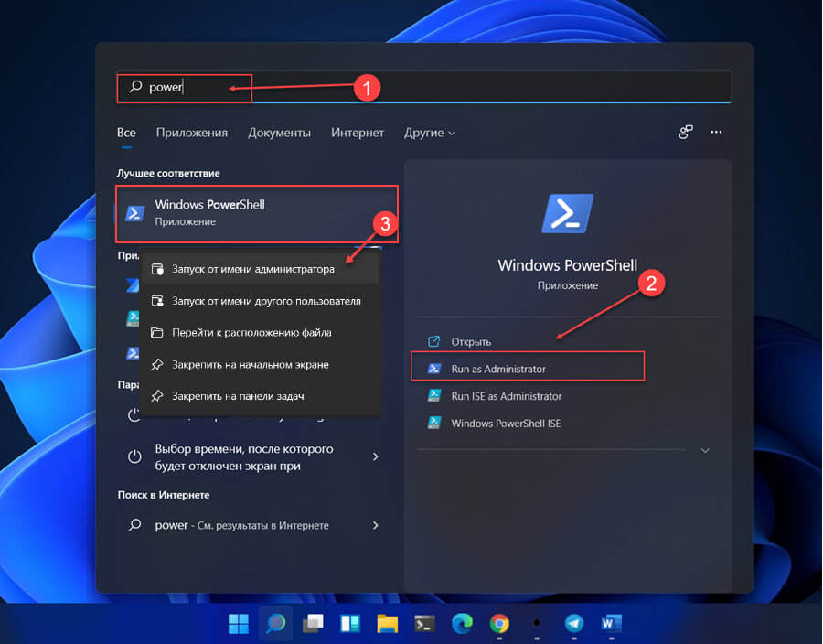The width and height of the screenshot is (823, 644).
Task: Click icon beside Run ISE as Administrator
Action: coord(434,395)
